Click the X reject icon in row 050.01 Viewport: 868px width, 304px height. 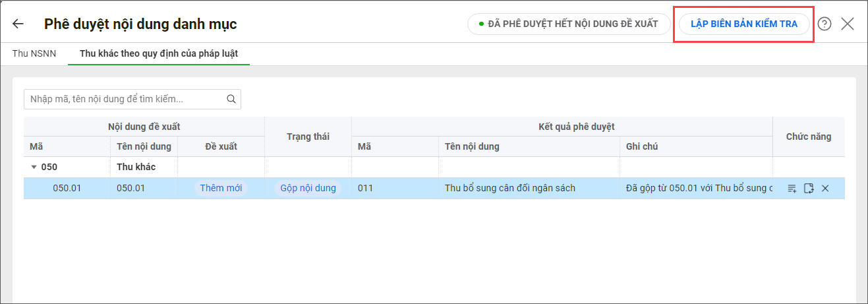click(825, 189)
